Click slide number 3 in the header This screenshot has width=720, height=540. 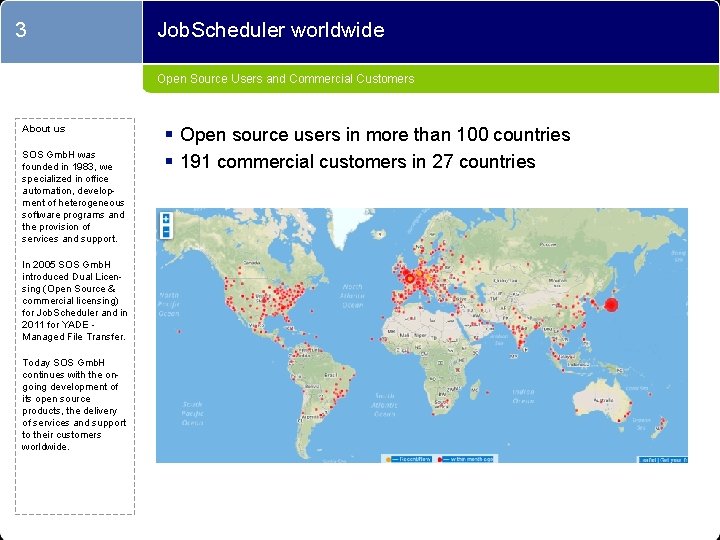pos(21,30)
